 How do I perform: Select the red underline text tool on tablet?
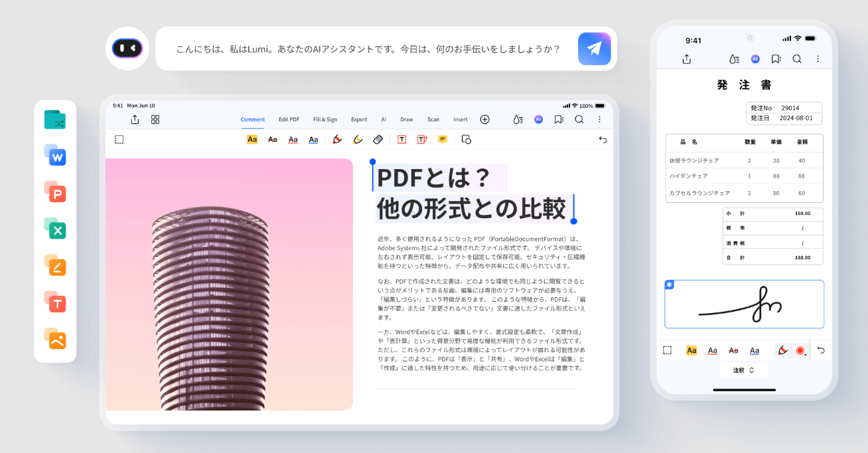293,139
